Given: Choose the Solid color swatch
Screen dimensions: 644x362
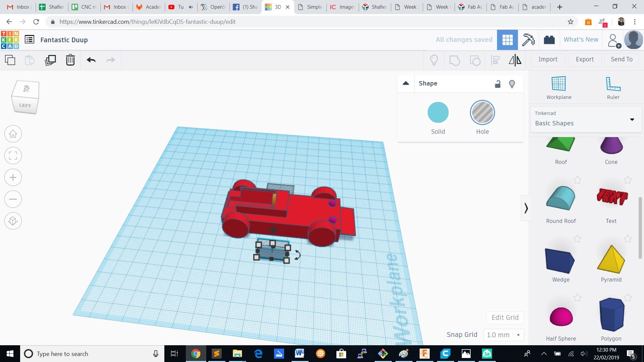Looking at the screenshot, I should pos(438,113).
